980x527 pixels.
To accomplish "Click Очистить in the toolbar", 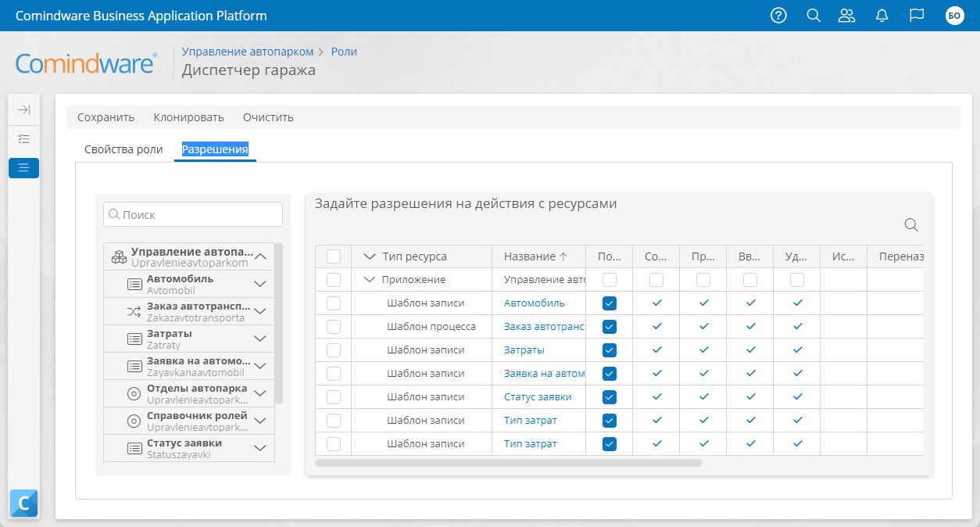I will tap(268, 117).
